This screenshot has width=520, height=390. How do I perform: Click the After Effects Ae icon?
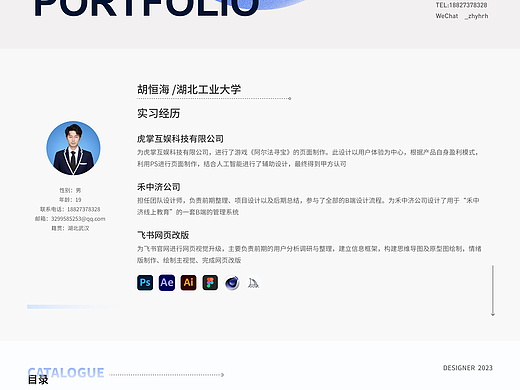point(167,283)
